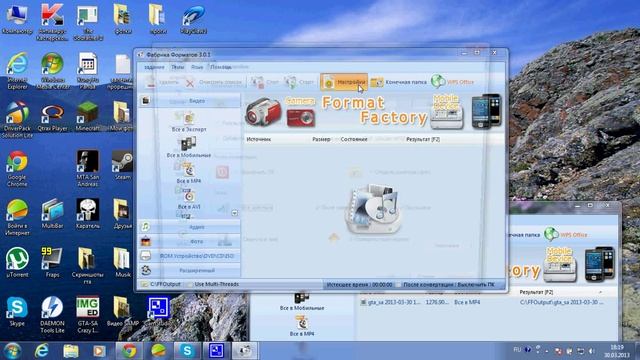Click Настройки button in front Format Factory toolbar
This screenshot has width=640, height=360.
click(x=344, y=82)
